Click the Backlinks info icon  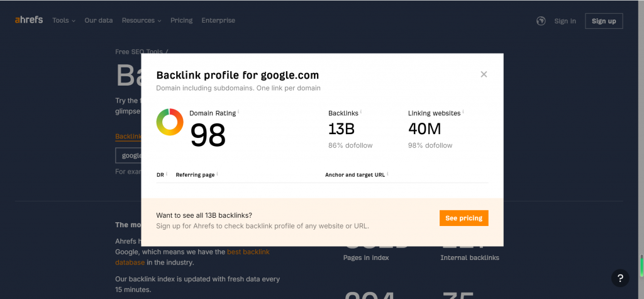(x=361, y=111)
